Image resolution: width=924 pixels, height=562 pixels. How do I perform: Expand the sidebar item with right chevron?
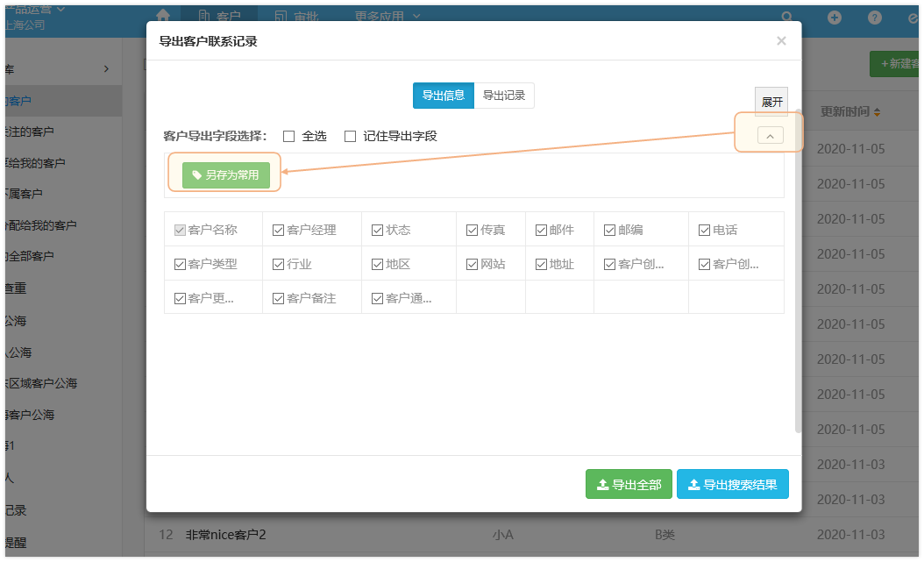point(106,68)
